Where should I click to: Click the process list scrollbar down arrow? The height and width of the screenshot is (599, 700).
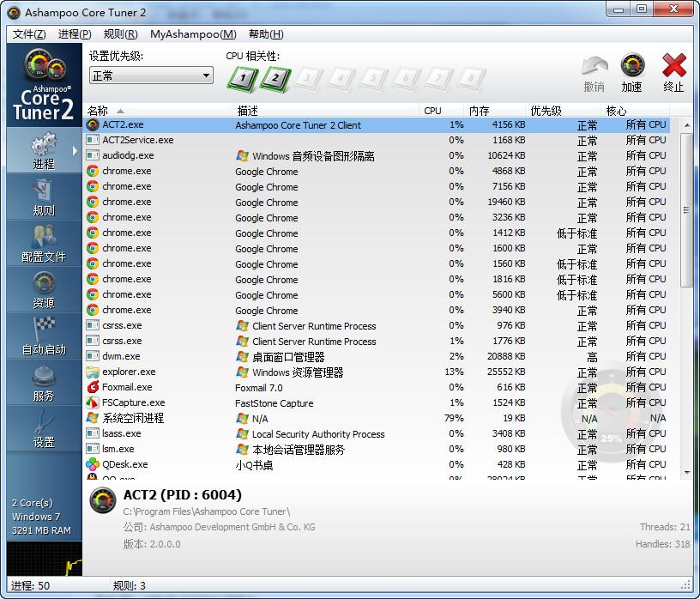coord(687,473)
